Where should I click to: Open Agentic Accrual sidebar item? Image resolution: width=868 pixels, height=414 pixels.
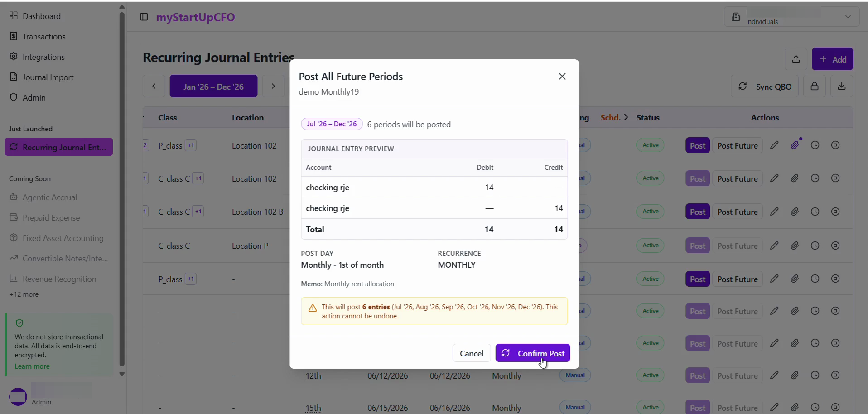pyautogui.click(x=43, y=197)
